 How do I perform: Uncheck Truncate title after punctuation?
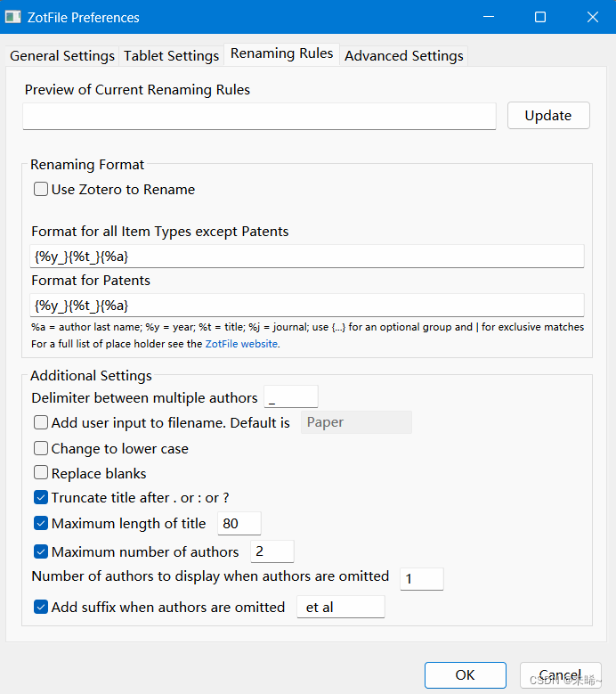click(x=41, y=497)
